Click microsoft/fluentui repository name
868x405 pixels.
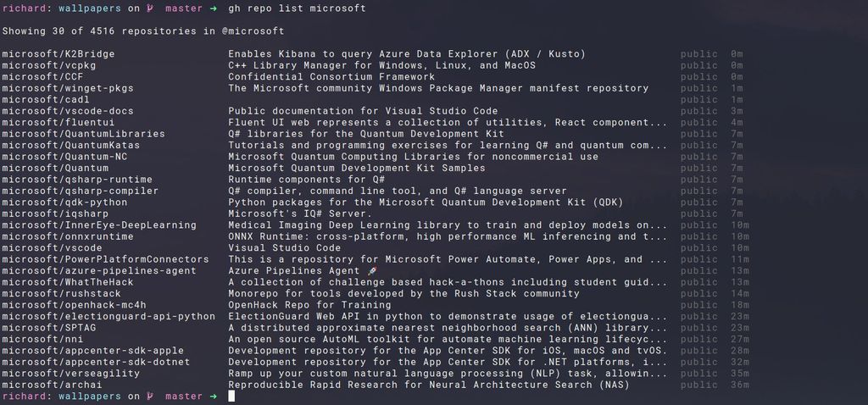(x=58, y=123)
